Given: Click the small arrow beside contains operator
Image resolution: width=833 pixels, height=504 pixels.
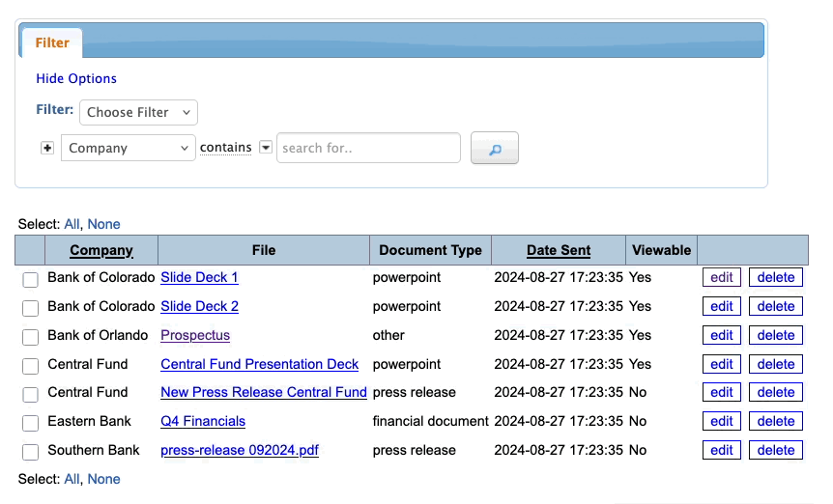Looking at the screenshot, I should 266,148.
